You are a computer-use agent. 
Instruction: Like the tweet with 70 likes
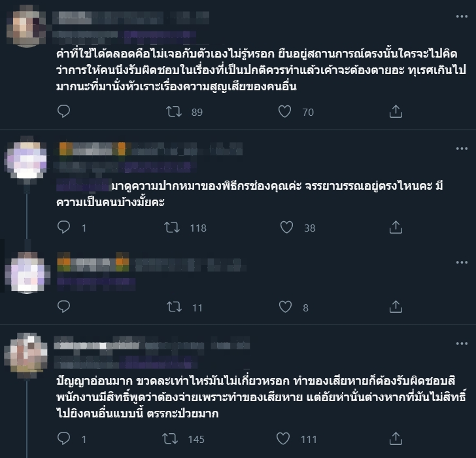[285, 111]
